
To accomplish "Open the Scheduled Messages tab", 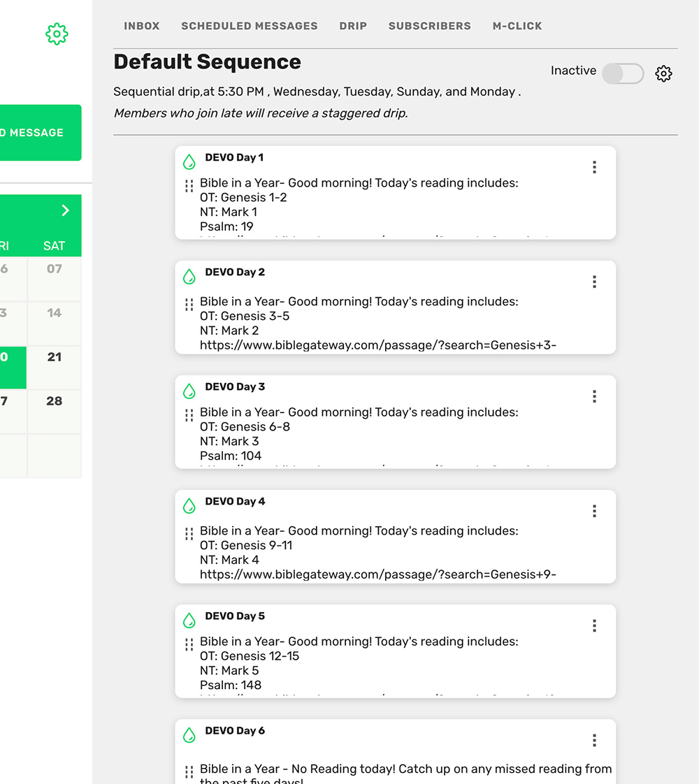I will [250, 26].
